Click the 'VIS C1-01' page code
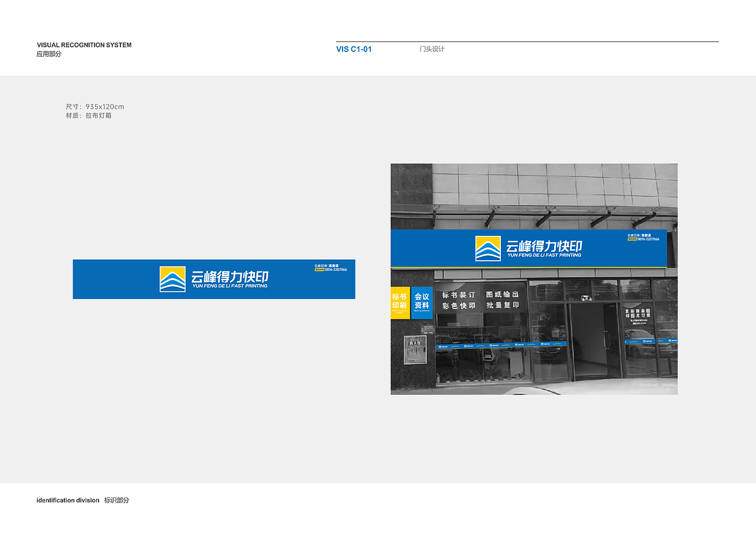 pyautogui.click(x=354, y=49)
